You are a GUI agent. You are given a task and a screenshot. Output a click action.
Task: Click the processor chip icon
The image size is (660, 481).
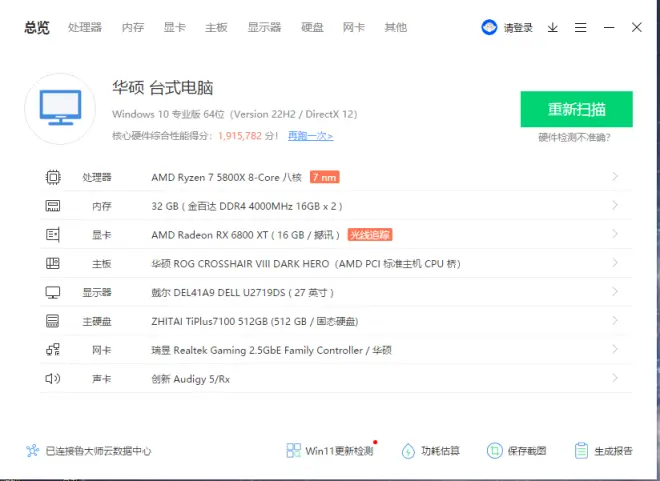(x=53, y=177)
